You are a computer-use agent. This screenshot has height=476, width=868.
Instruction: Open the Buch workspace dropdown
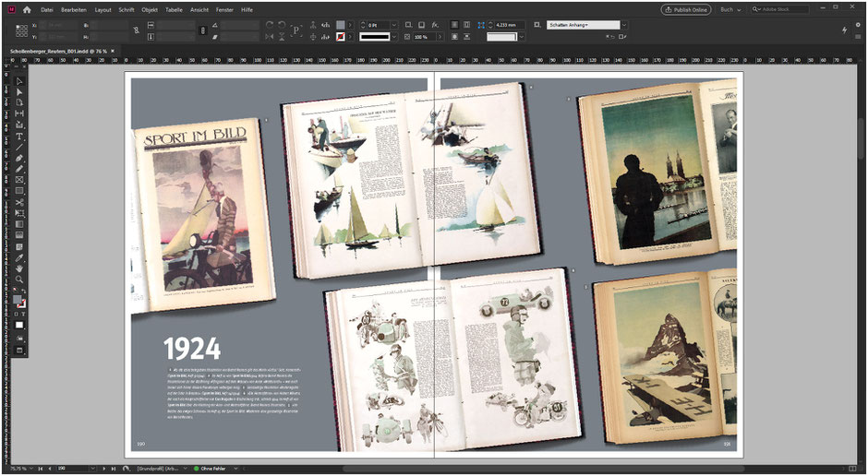(730, 10)
